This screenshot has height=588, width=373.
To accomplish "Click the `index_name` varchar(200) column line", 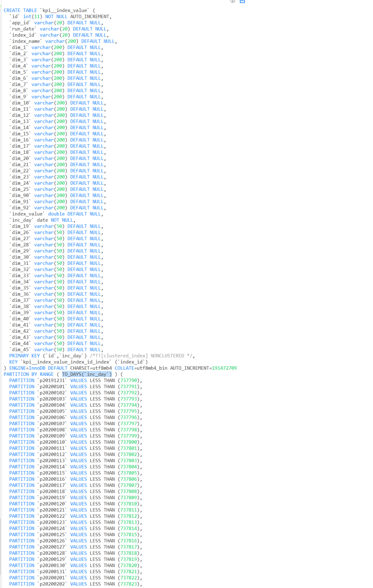I will coord(63,41).
